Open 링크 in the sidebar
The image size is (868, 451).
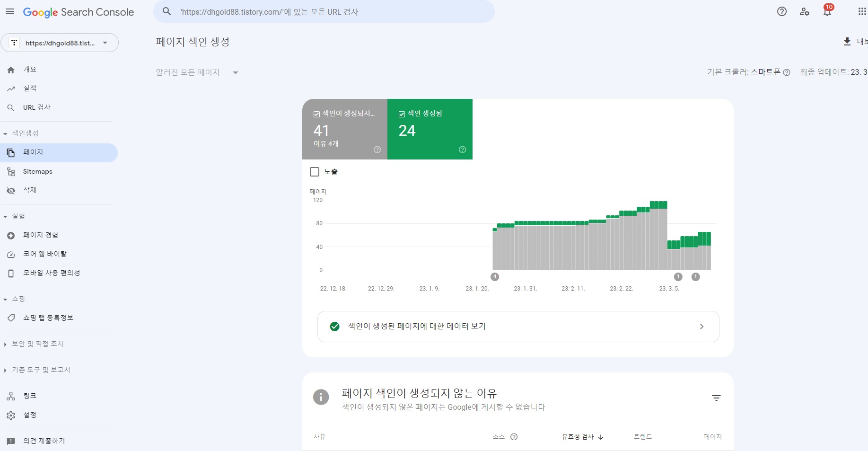[29, 396]
